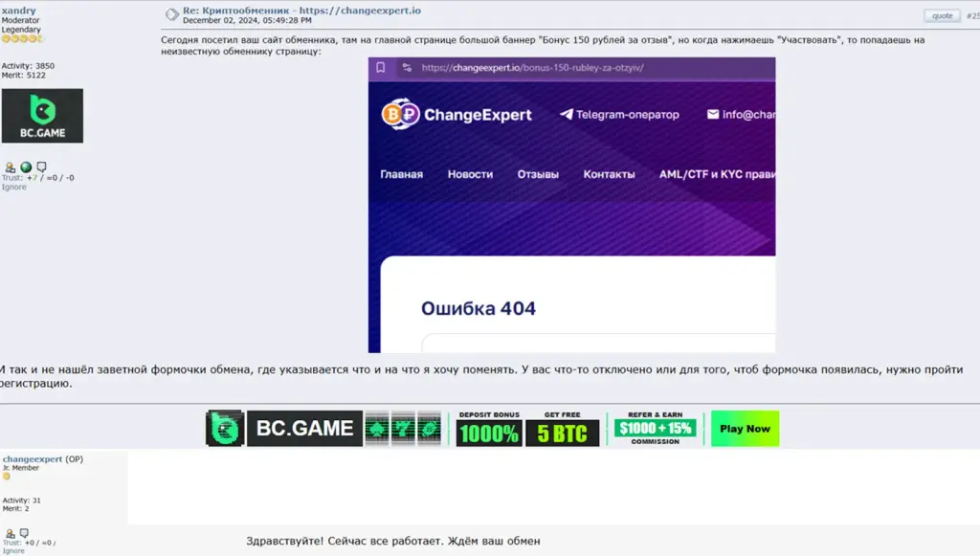Viewport: 980px width, 556px height.
Task: View changeexpert's profile icon
Action: [x=10, y=533]
